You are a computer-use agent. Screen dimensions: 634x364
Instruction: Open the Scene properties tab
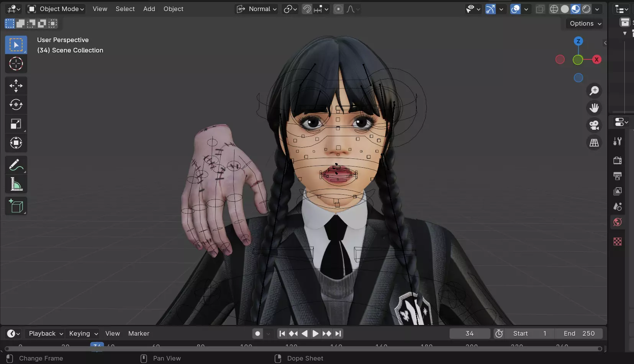click(x=618, y=207)
